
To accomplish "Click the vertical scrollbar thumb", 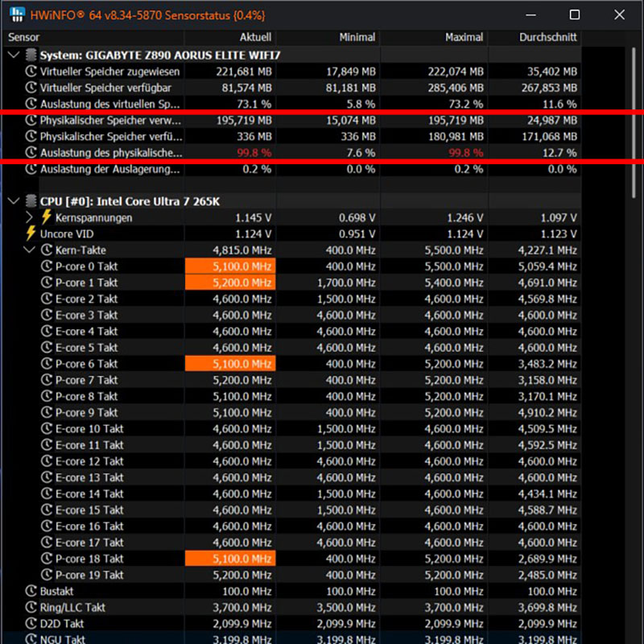I will pyautogui.click(x=634, y=123).
